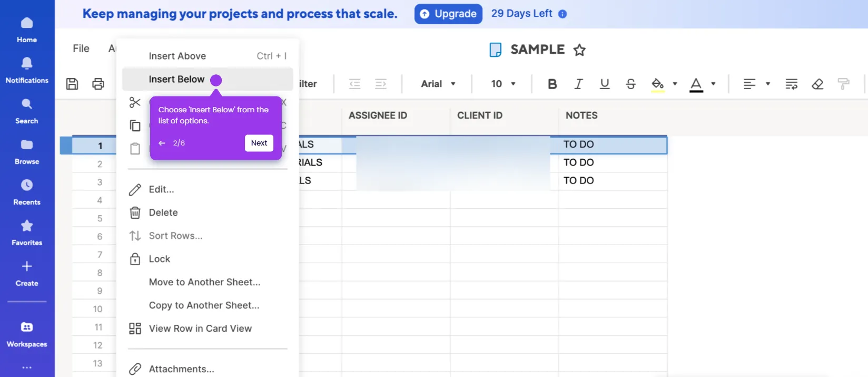The image size is (868, 377).
Task: Click the Outdent icon in toolbar
Action: (355, 84)
